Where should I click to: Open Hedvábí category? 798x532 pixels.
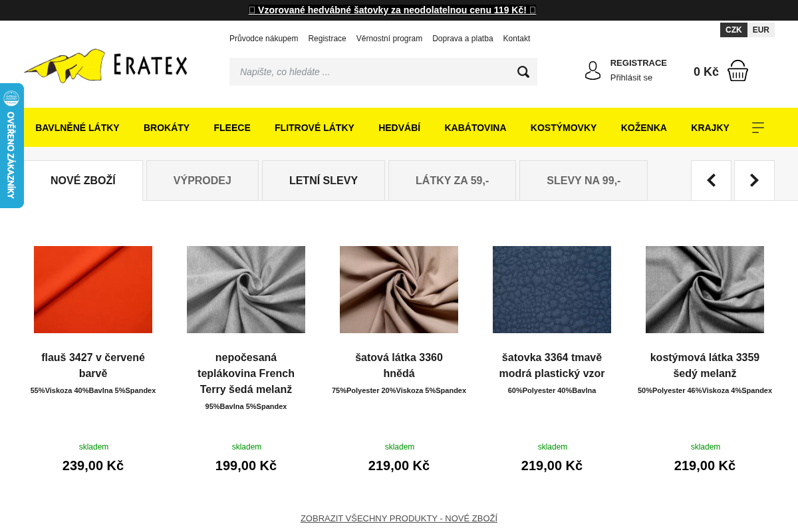(400, 128)
